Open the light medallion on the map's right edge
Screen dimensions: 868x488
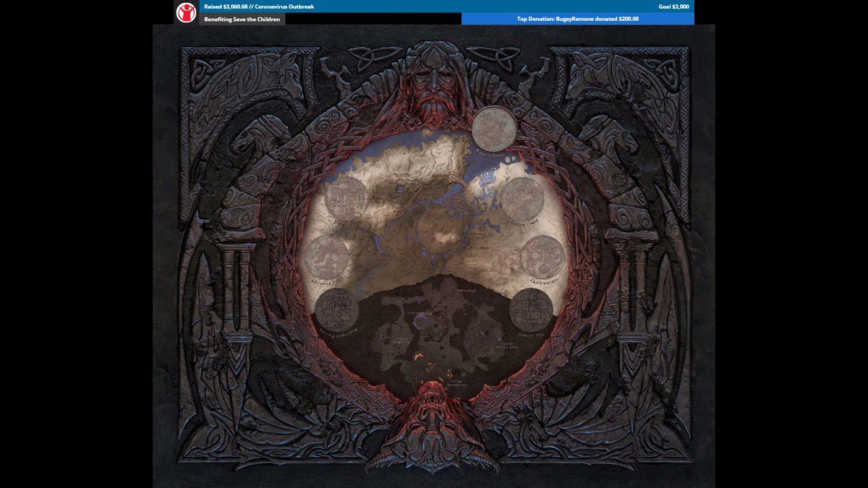tap(543, 257)
